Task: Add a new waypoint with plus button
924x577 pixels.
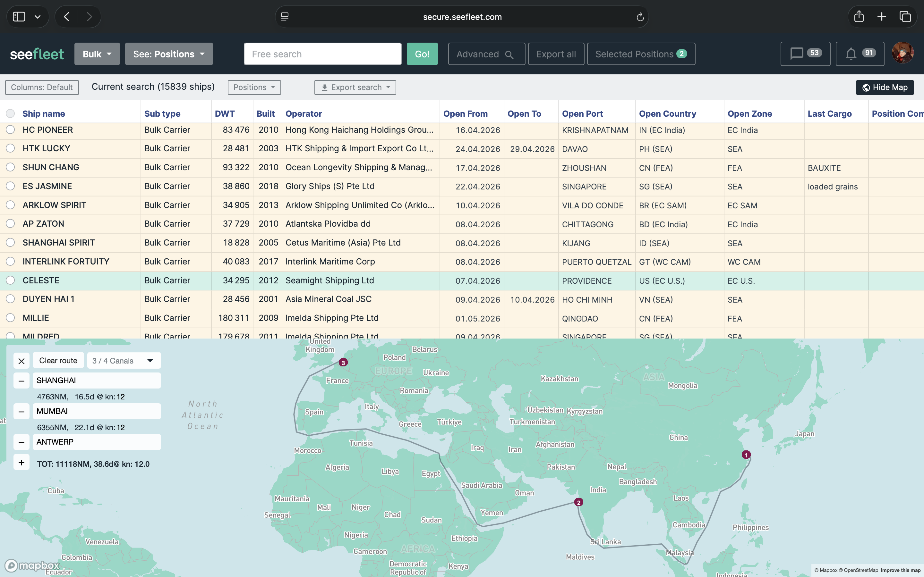Action: 21,463
